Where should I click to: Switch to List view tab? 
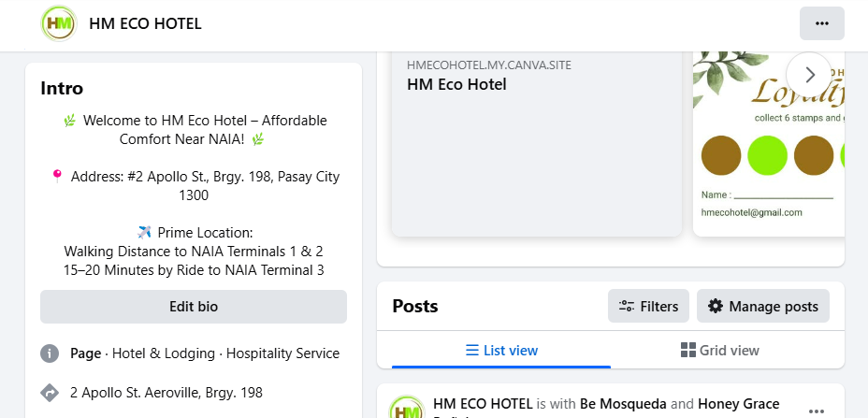pos(501,351)
